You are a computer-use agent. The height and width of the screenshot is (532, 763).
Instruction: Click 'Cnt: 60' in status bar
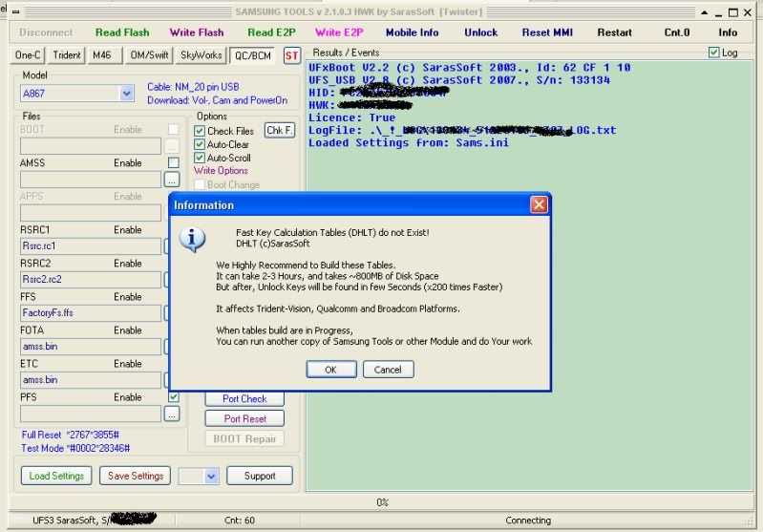240,521
